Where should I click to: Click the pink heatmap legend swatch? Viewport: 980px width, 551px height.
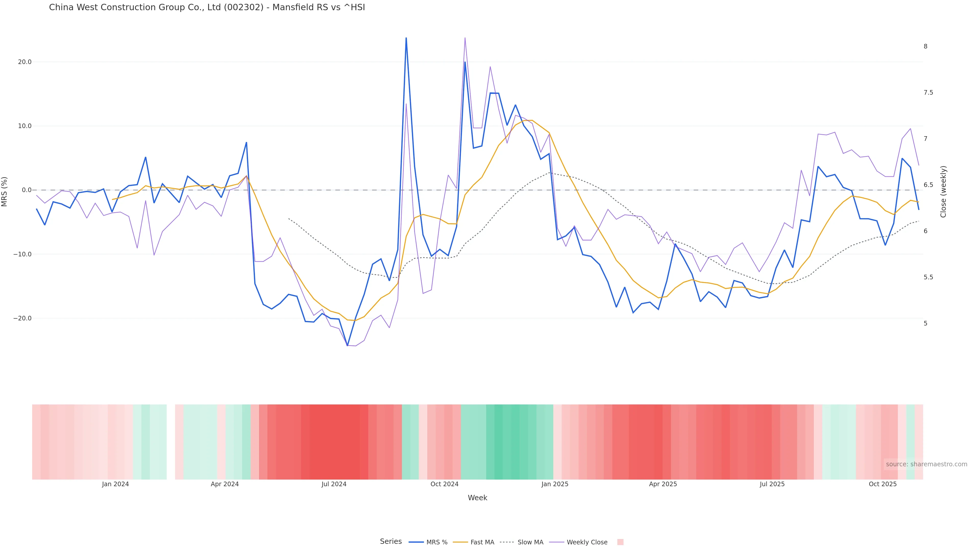pos(620,542)
